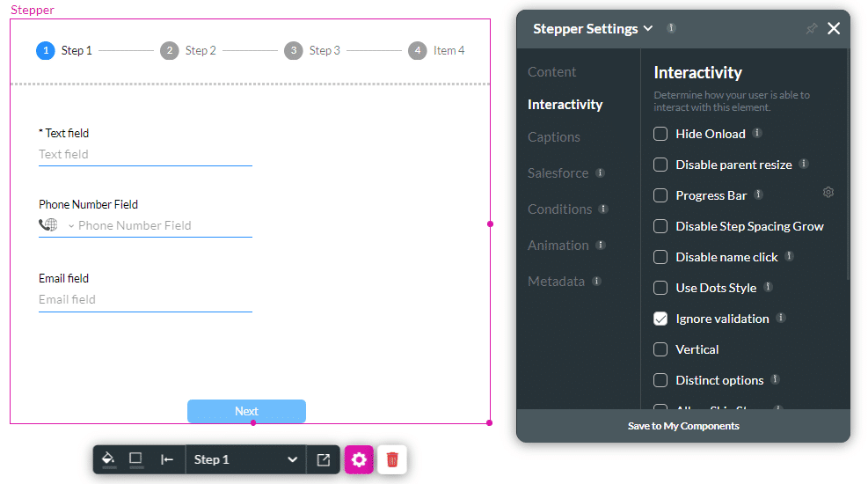Image resolution: width=868 pixels, height=484 pixels.
Task: Select the Interactivity tab
Action: coord(565,105)
